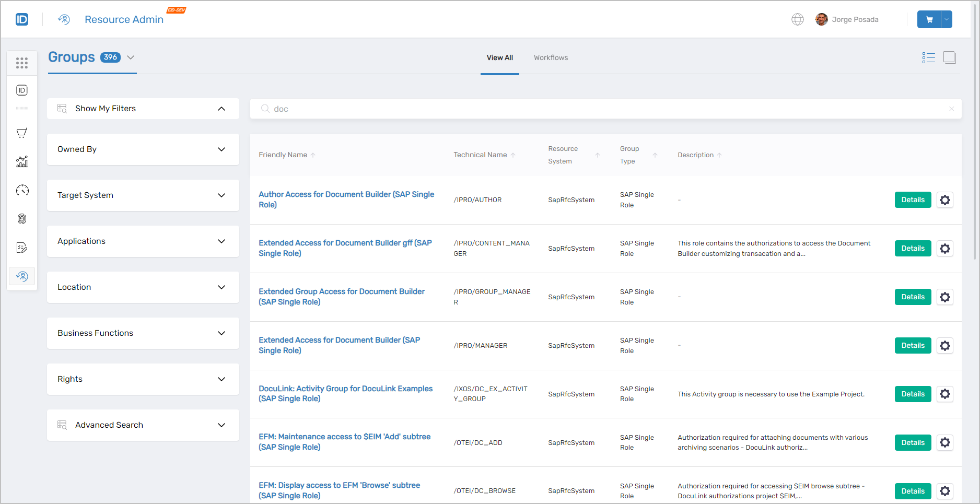Image resolution: width=980 pixels, height=504 pixels.
Task: Clear the doc search field with the X
Action: pyautogui.click(x=952, y=109)
